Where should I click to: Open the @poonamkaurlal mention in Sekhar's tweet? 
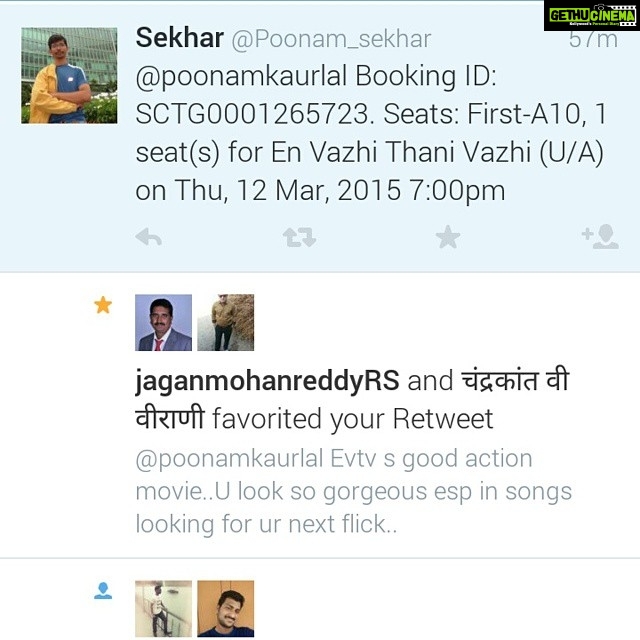[x=241, y=77]
